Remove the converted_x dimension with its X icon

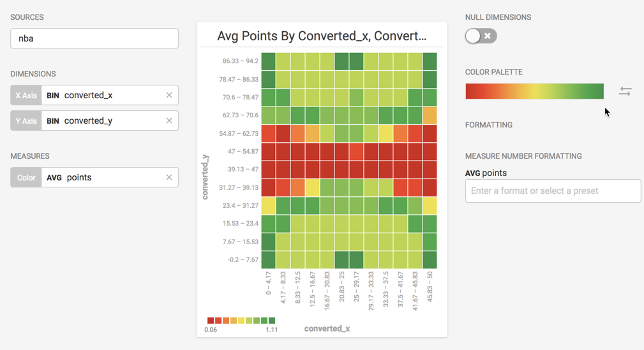click(169, 95)
